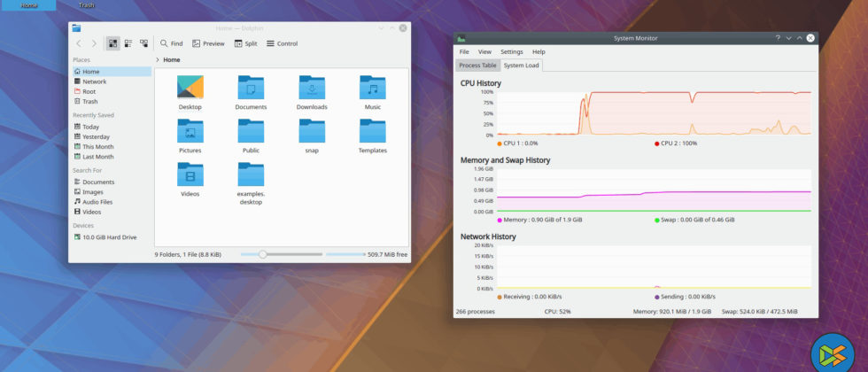Switch to Icons view mode
868x372 pixels.
pyautogui.click(x=113, y=43)
